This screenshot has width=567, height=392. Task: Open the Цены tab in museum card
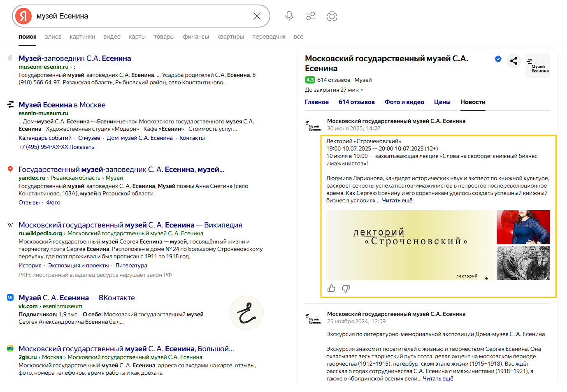coord(442,102)
